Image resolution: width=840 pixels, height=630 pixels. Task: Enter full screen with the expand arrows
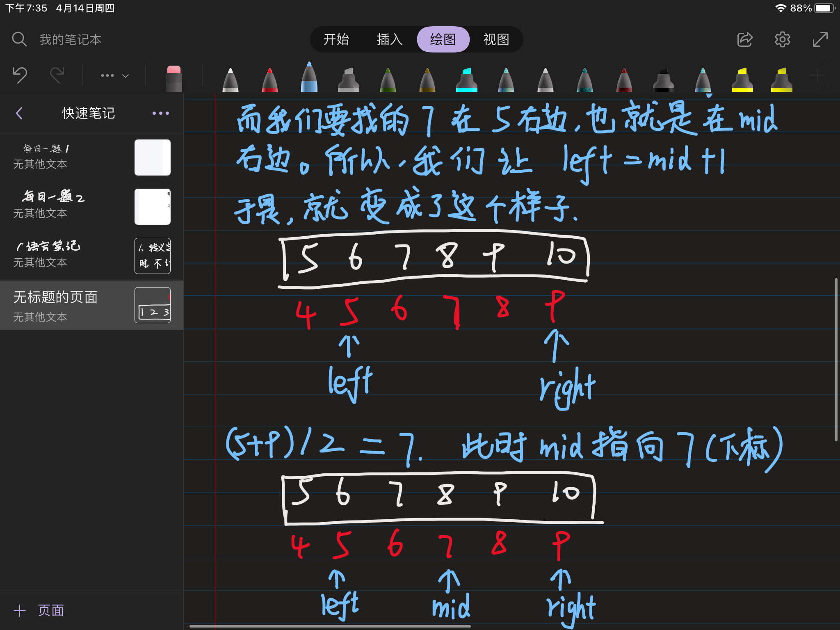(820, 39)
